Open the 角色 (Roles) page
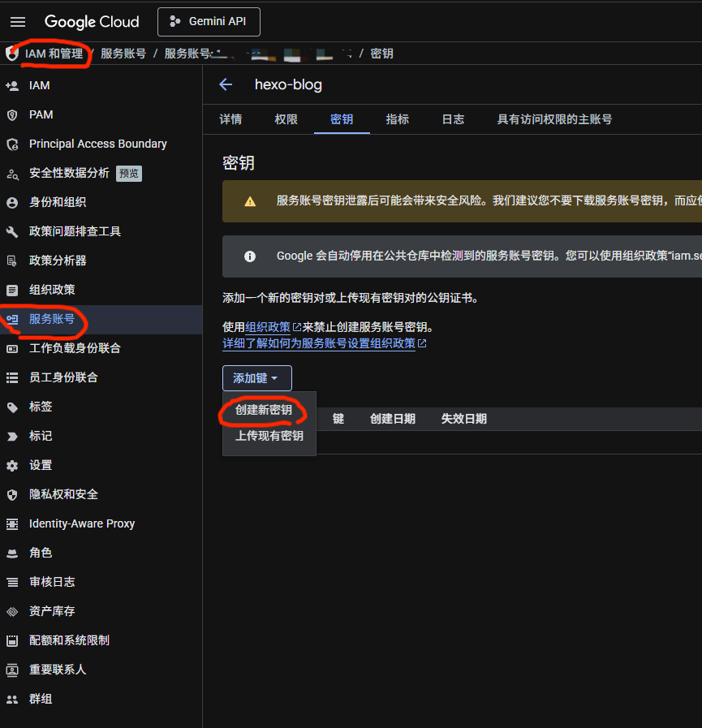This screenshot has width=702, height=728. click(41, 553)
